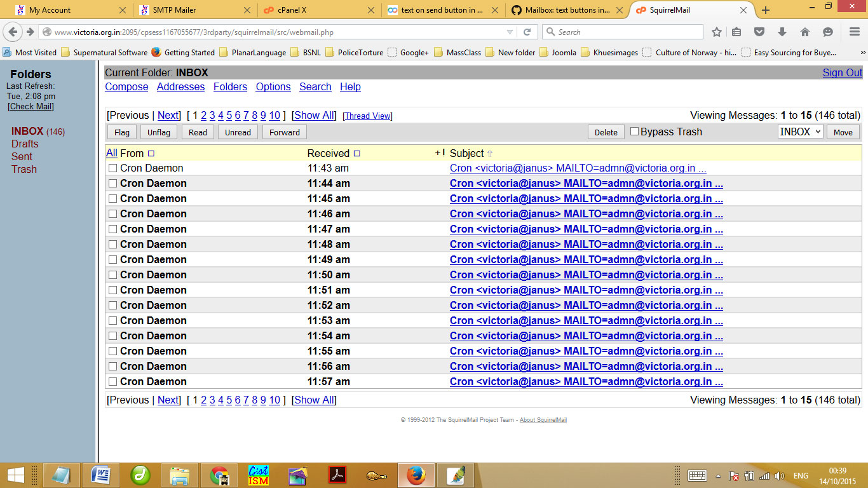This screenshot has height=488, width=868.
Task: Open the Firefox hamburger menu
Action: 855,32
